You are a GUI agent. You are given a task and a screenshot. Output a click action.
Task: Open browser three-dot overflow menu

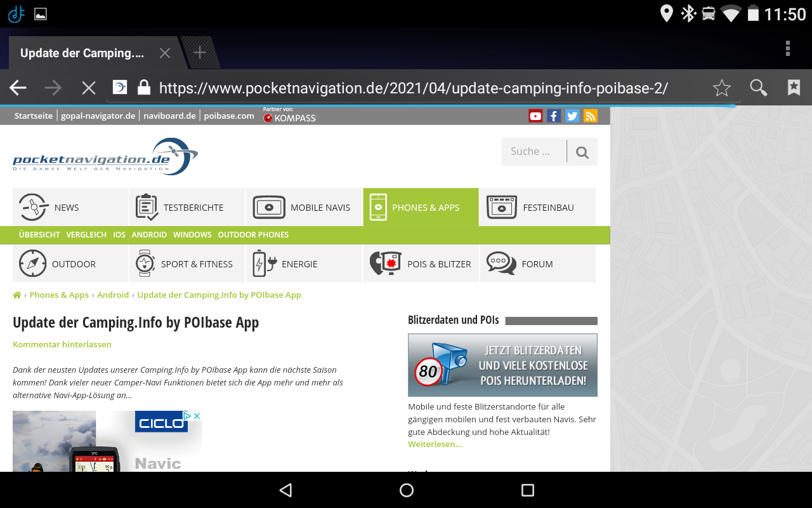point(787,49)
